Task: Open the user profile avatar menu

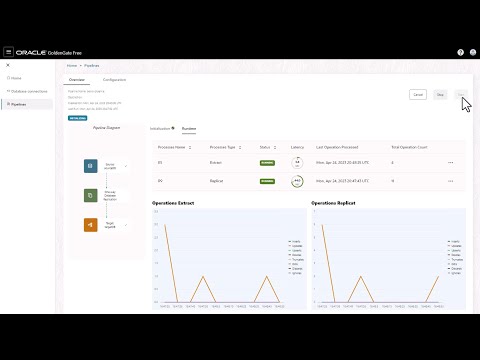Action: (x=473, y=52)
